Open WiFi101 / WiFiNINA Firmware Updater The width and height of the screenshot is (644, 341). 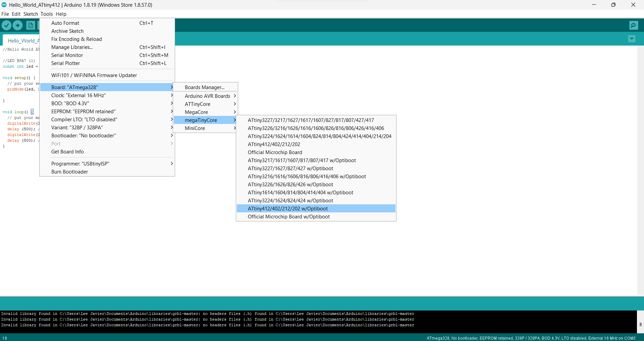click(107, 75)
